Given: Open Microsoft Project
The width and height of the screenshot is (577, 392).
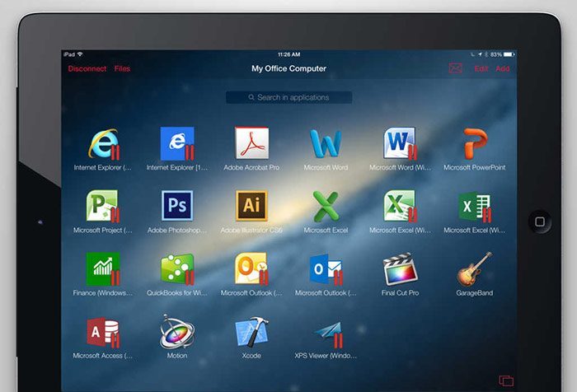Looking at the screenshot, I should (x=103, y=207).
